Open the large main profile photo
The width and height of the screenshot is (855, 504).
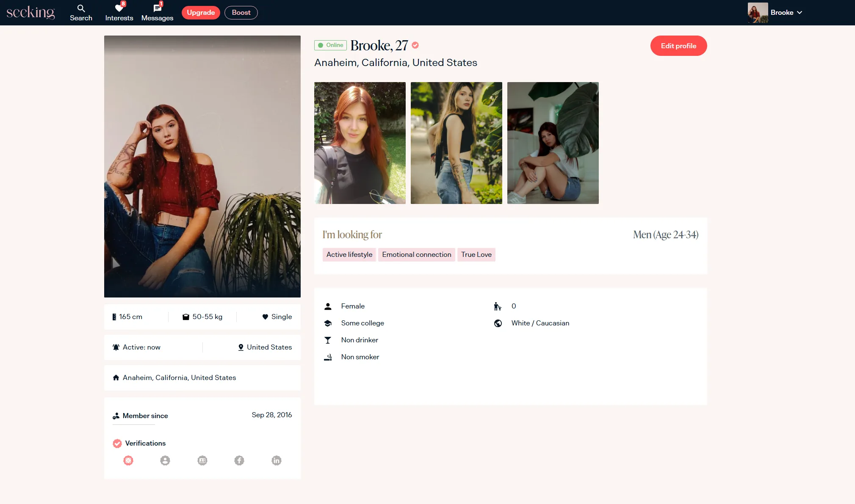point(202,166)
